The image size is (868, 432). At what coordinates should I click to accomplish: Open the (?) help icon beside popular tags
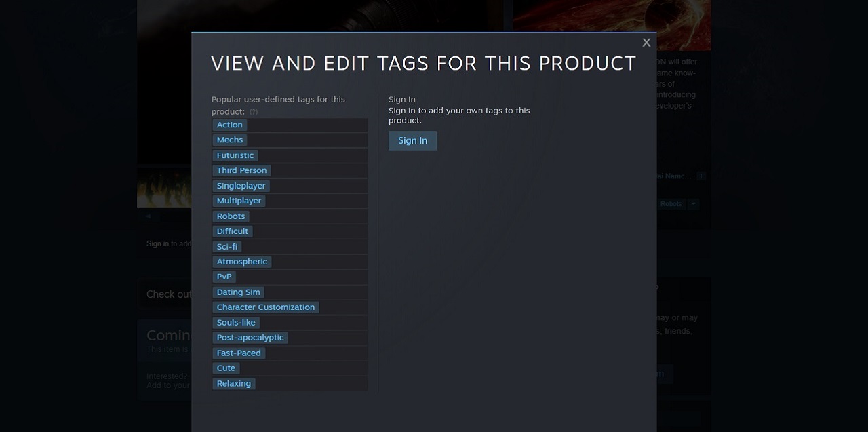254,112
